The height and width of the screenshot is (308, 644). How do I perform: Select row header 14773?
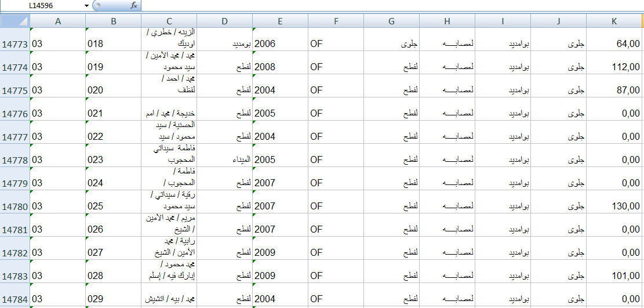[x=15, y=39]
